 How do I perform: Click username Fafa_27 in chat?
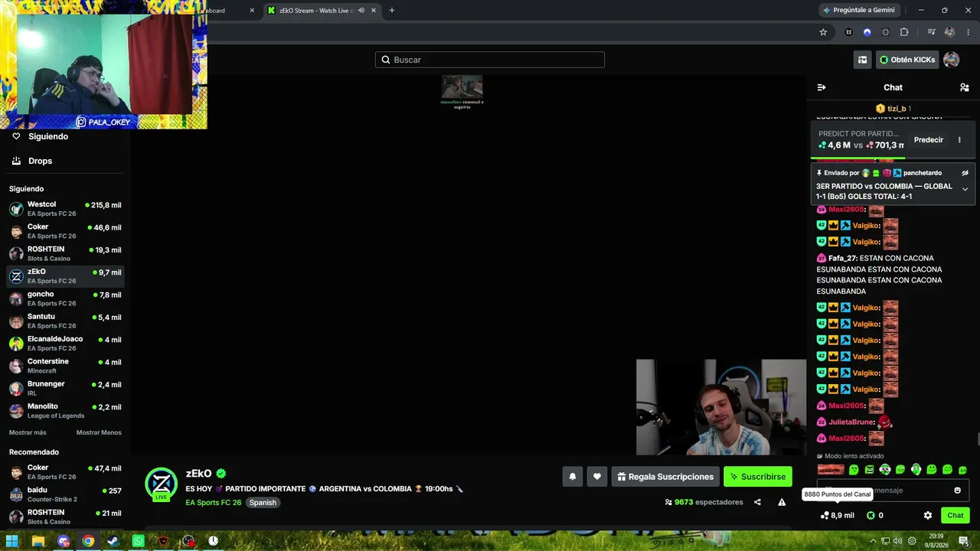tap(842, 259)
